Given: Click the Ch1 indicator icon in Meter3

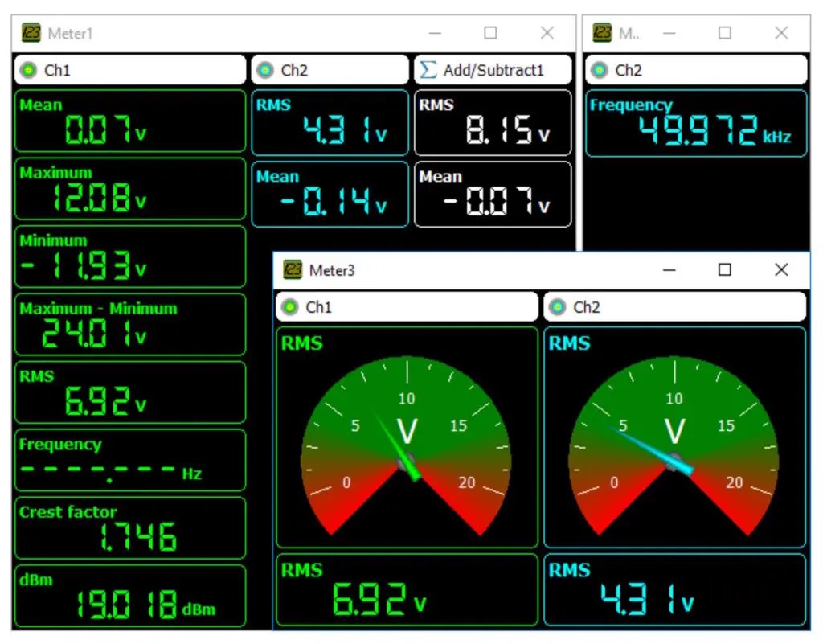Looking at the screenshot, I should point(289,307).
